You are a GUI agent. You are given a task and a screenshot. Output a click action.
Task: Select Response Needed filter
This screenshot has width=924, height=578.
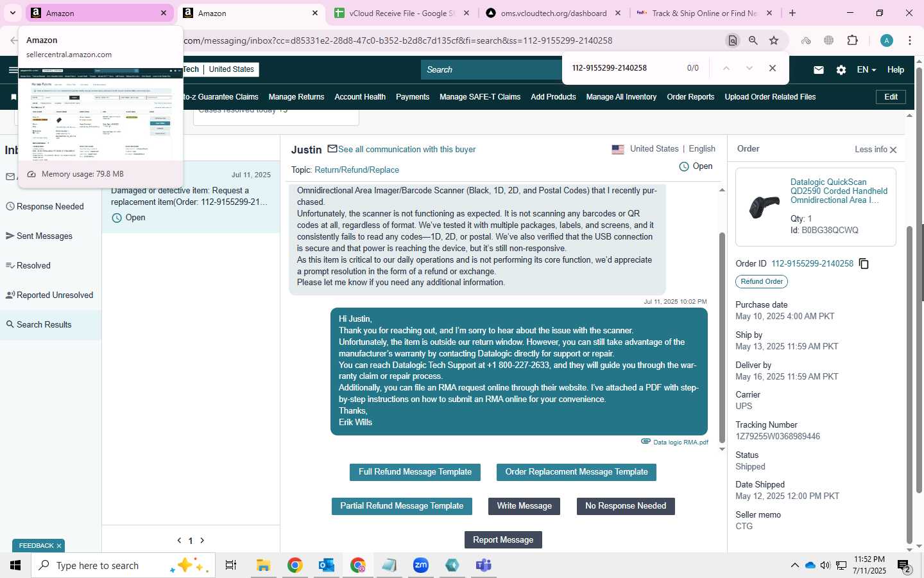[51, 207]
